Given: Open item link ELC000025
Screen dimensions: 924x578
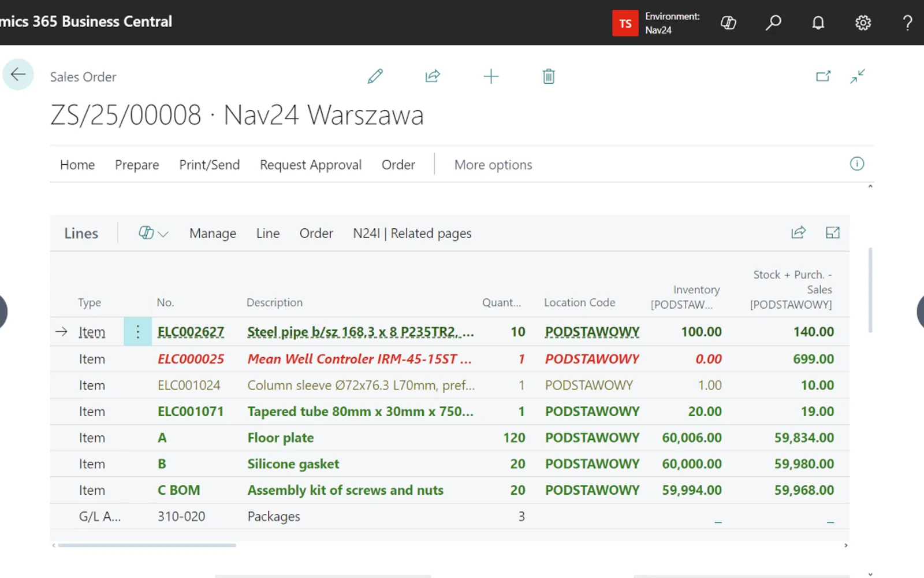Looking at the screenshot, I should click(x=191, y=359).
